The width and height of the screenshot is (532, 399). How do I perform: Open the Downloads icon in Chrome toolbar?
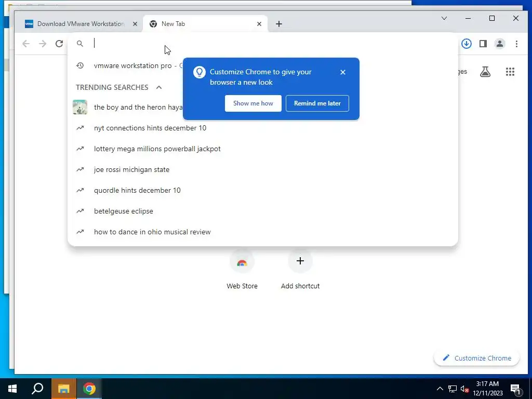click(467, 44)
